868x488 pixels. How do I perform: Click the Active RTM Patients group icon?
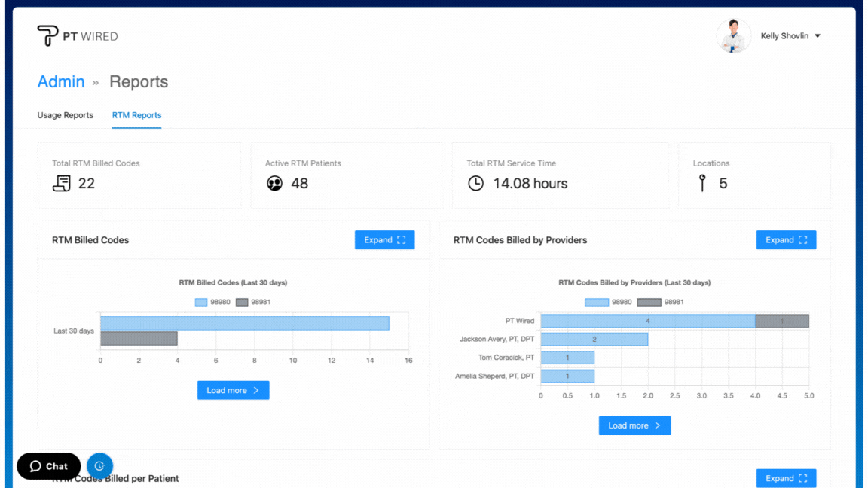tap(275, 183)
